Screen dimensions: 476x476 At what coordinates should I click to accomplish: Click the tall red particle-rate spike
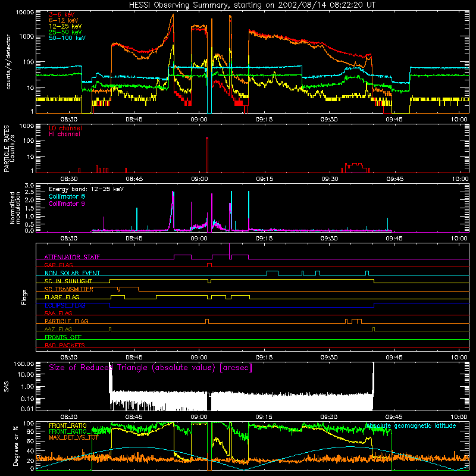click(x=207, y=155)
